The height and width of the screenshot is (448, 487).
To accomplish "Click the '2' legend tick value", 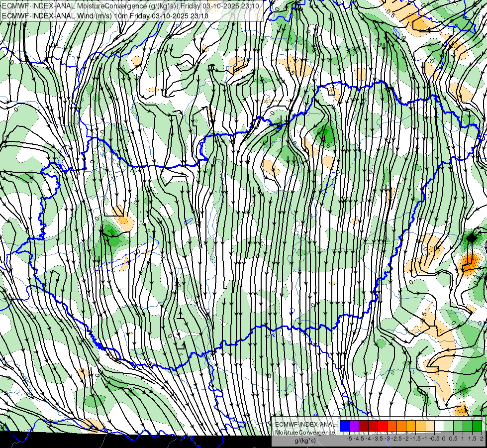I will pos(482,439).
